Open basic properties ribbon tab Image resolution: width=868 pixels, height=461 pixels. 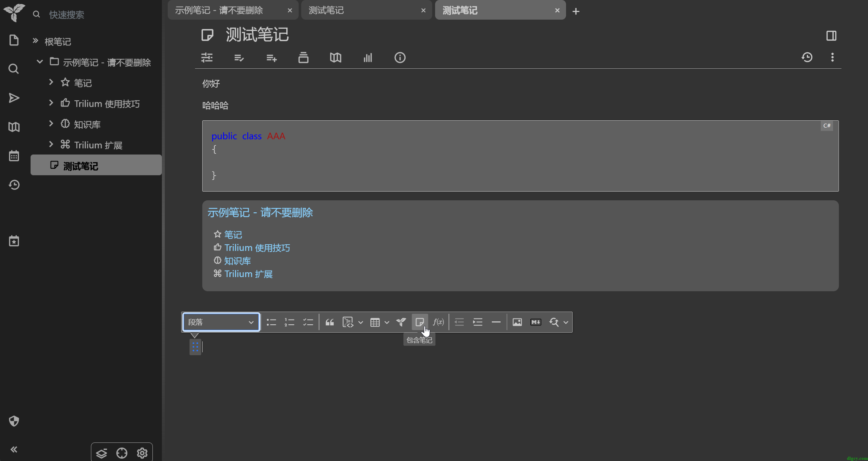[x=207, y=57]
